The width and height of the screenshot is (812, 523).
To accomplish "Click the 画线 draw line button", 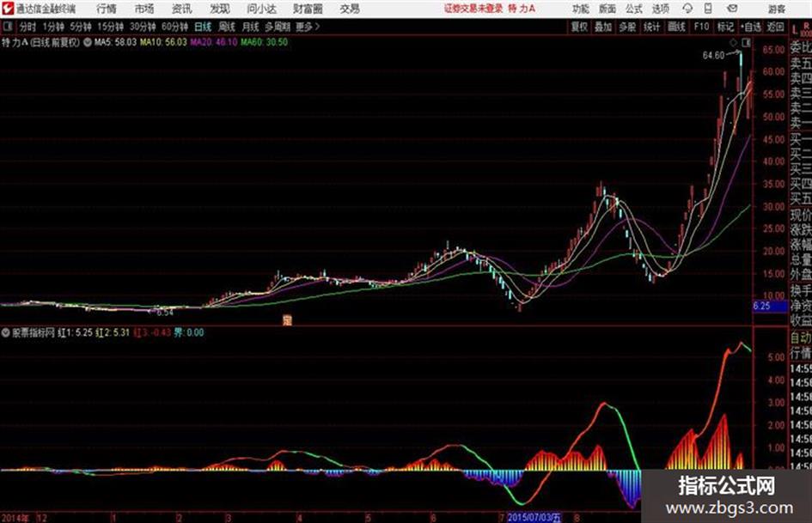I will pos(676,27).
